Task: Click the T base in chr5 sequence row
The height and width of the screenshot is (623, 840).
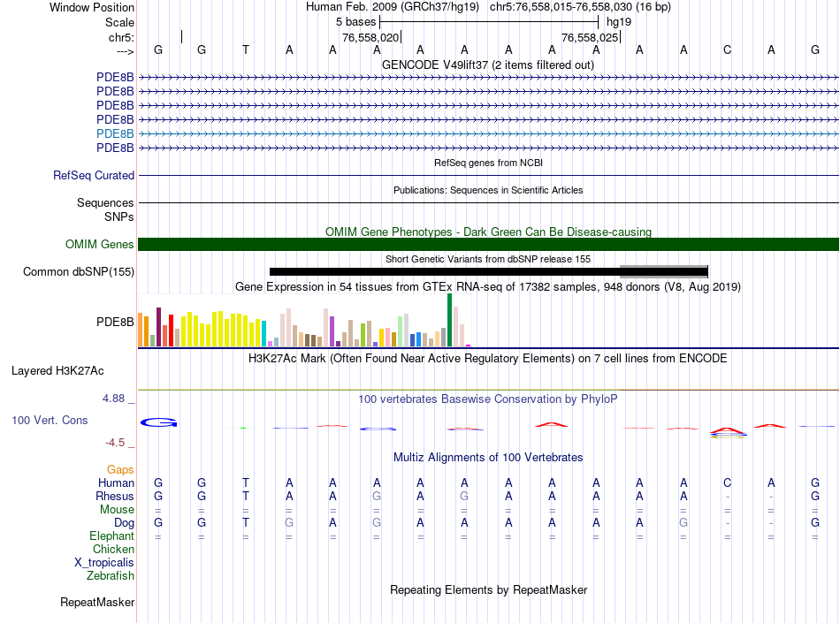Action: [245, 50]
